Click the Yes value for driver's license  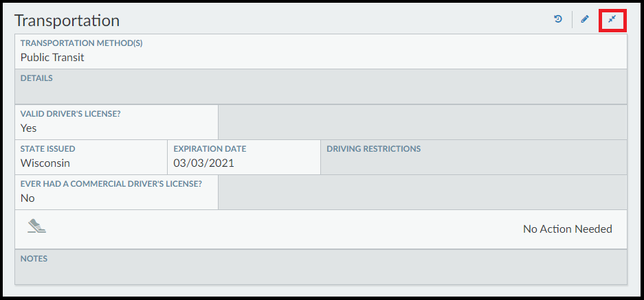point(29,128)
